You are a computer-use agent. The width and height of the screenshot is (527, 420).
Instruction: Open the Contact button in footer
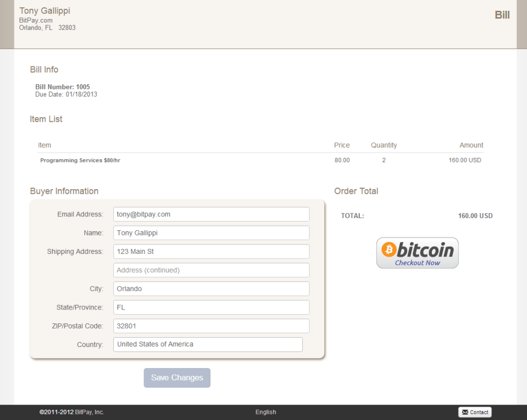click(x=475, y=412)
